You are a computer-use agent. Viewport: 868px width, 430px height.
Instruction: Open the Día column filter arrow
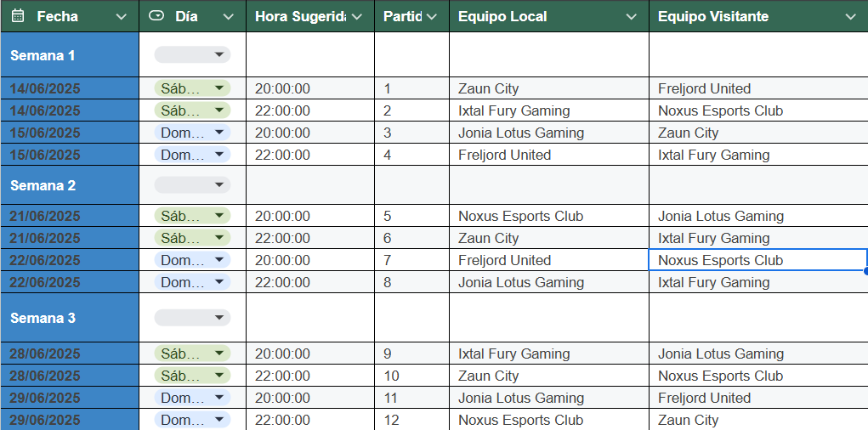point(228,17)
